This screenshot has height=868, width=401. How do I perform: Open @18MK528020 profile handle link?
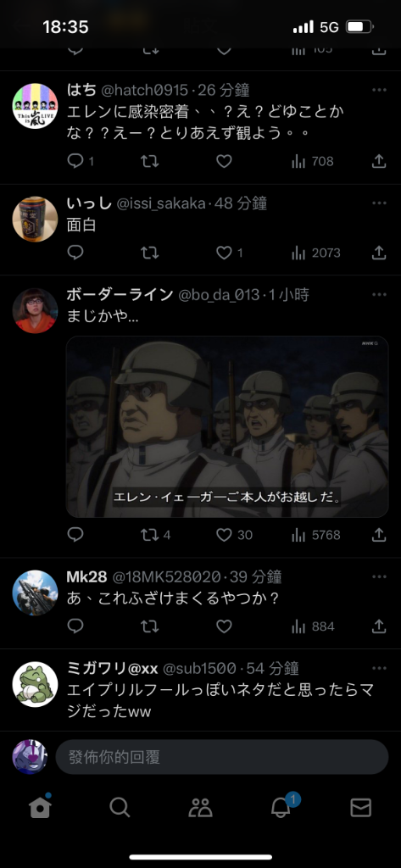point(166,576)
